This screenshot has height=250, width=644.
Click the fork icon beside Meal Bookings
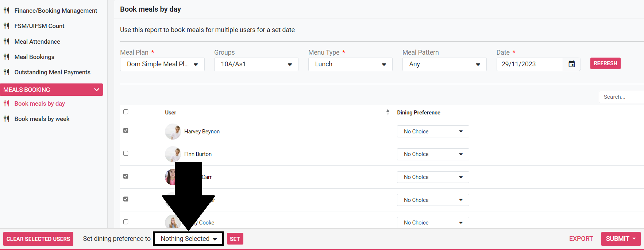(7, 57)
